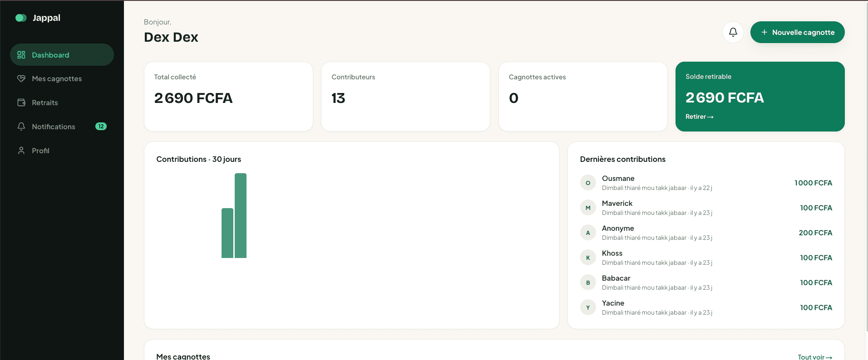Click the name Maverick
Screen dimensions: 868x360
point(617,204)
